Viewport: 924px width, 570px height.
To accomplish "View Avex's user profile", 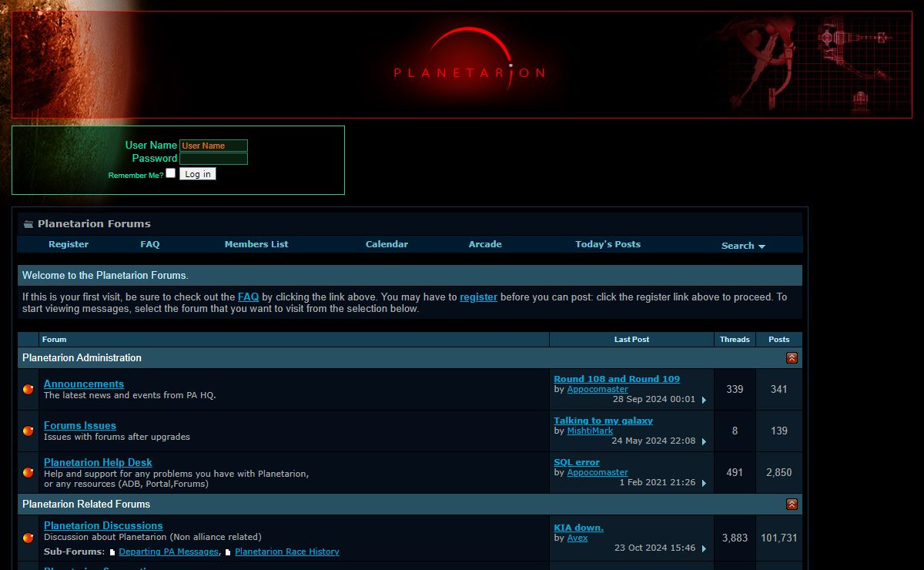I will click(x=577, y=538).
